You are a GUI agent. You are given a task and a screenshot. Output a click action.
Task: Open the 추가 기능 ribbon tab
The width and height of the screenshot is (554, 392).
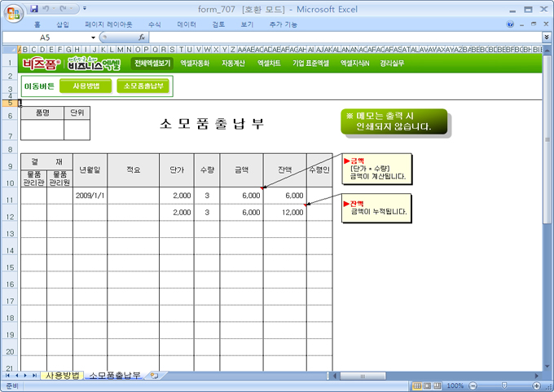[x=284, y=24]
